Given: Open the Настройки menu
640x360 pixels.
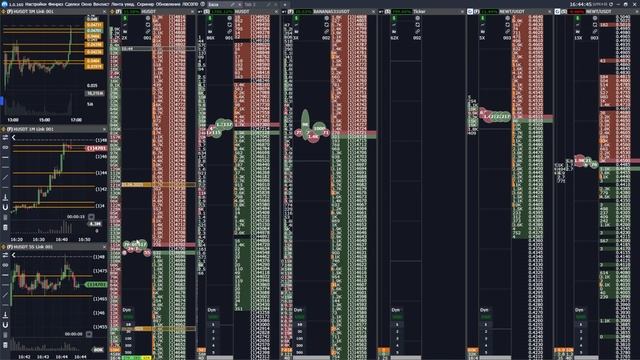Looking at the screenshot, I should tap(36, 4).
